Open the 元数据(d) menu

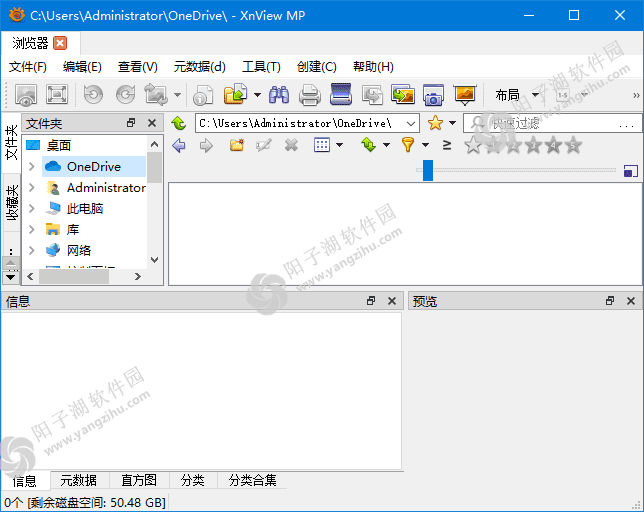pyautogui.click(x=200, y=67)
